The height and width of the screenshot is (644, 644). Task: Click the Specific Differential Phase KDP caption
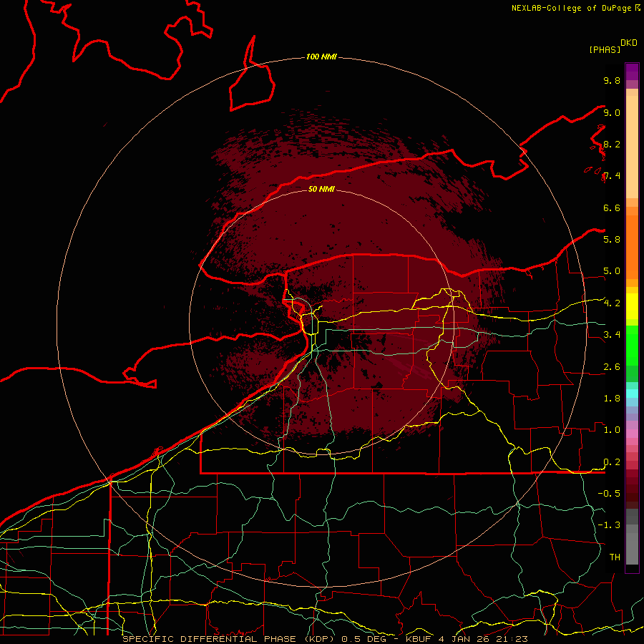click(x=326, y=639)
